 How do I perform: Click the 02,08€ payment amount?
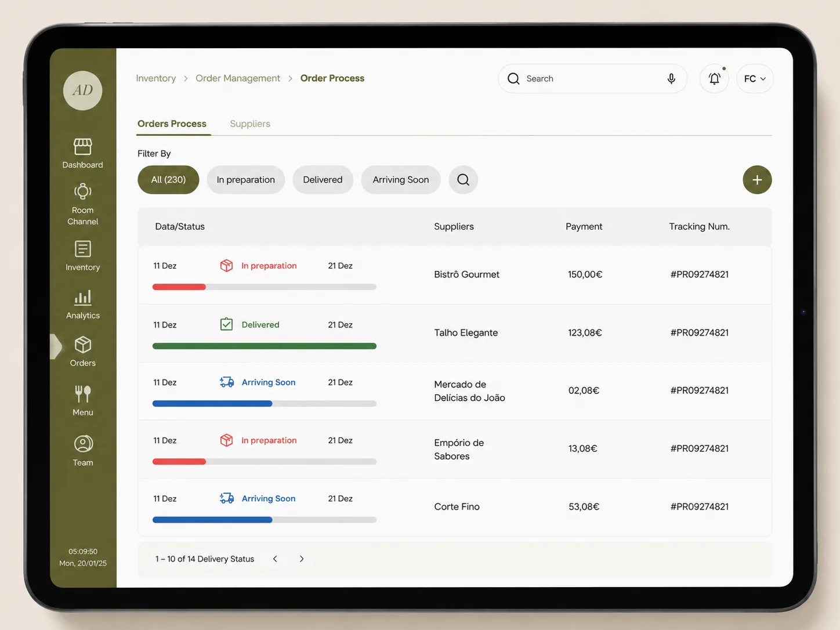(584, 390)
